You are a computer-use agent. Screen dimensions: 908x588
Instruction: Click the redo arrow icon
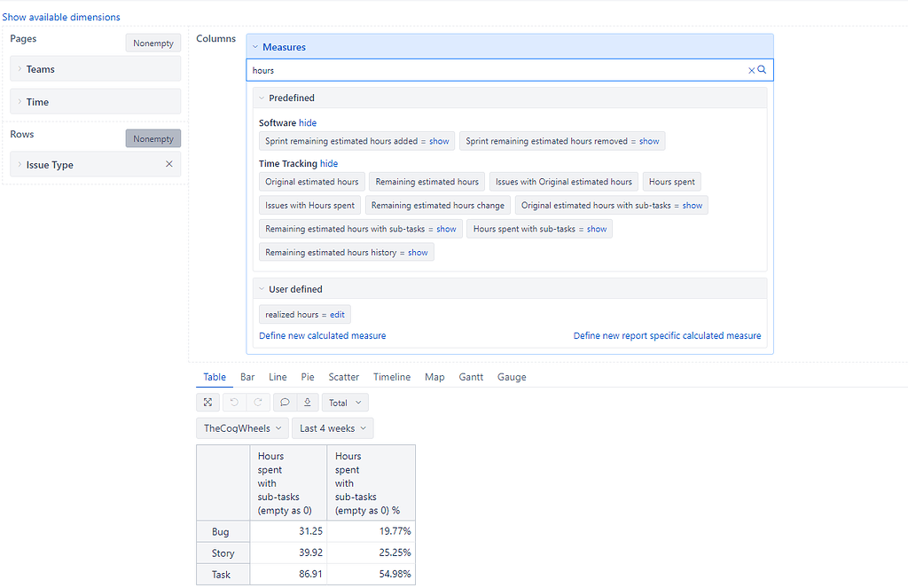256,403
